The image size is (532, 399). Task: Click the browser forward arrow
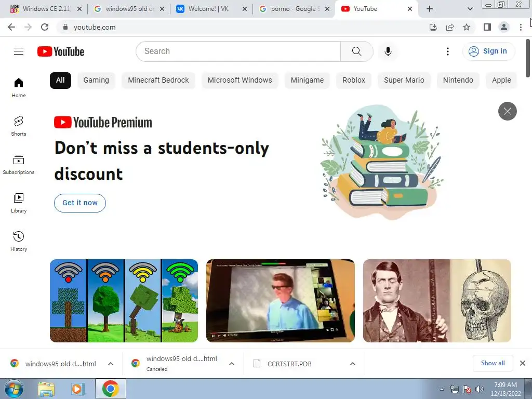(x=28, y=27)
